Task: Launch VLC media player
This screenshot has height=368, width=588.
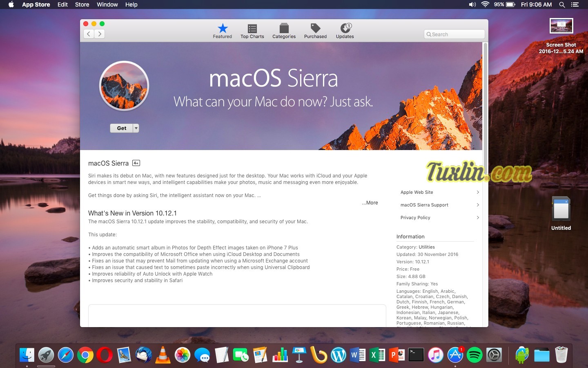Action: coord(163,355)
